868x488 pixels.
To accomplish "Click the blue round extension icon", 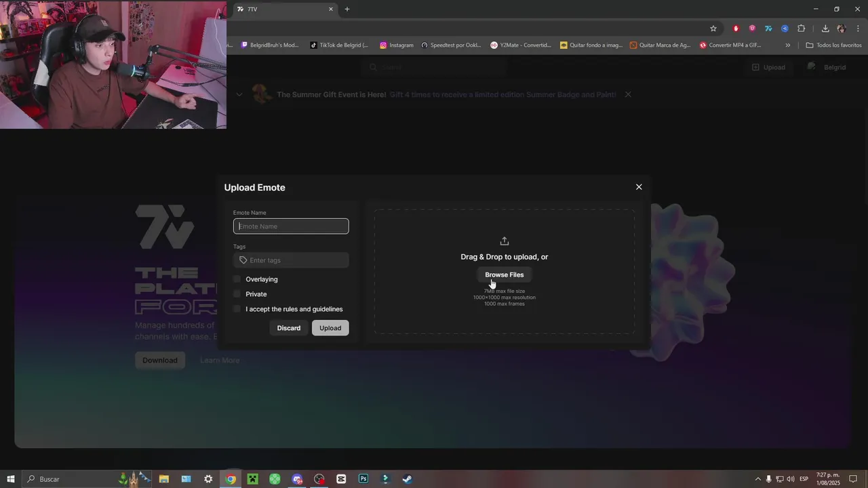I will click(785, 28).
